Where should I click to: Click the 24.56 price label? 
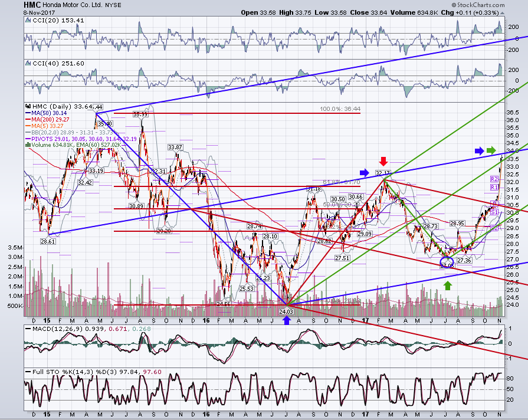point(223,304)
